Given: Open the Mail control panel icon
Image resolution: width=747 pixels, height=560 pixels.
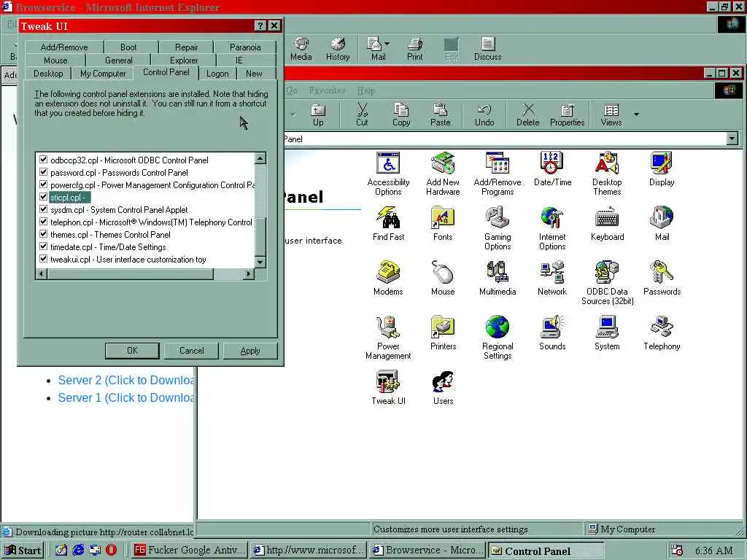Looking at the screenshot, I should [x=662, y=224].
